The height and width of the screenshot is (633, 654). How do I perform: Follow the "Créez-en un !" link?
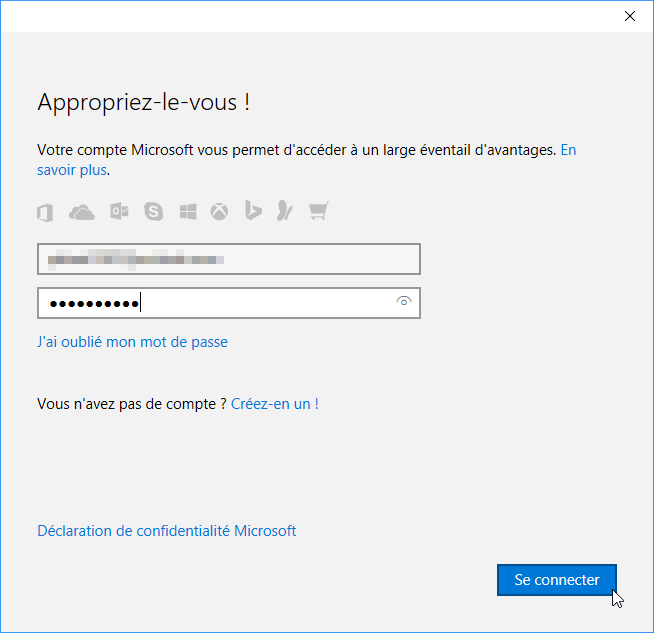click(x=275, y=404)
